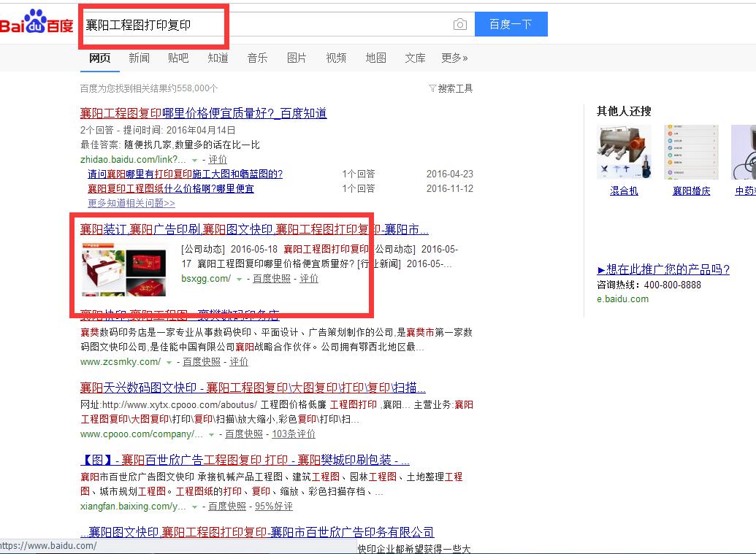The image size is (756, 554).
Task: Open 百度快照 for bsxgg.com result
Action: point(272,278)
